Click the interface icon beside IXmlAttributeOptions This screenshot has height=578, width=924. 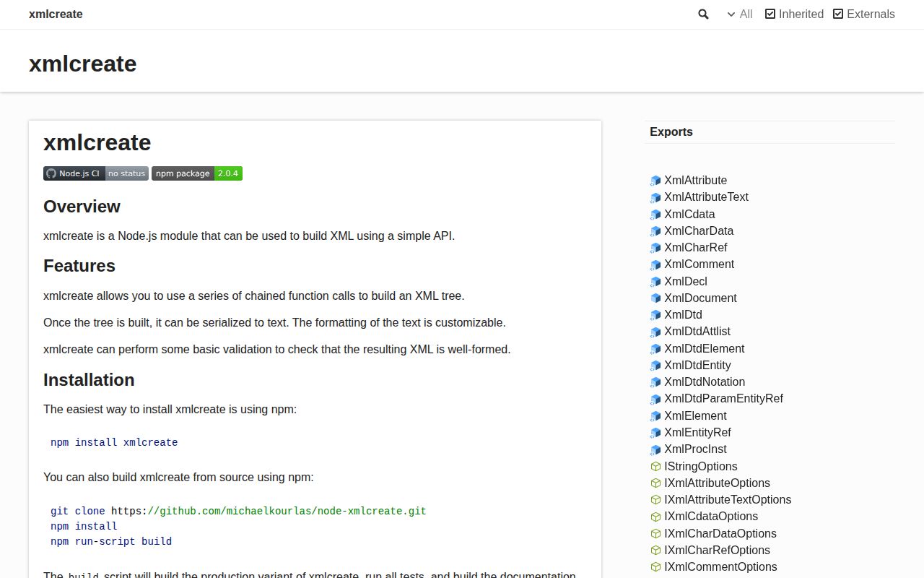(655, 483)
